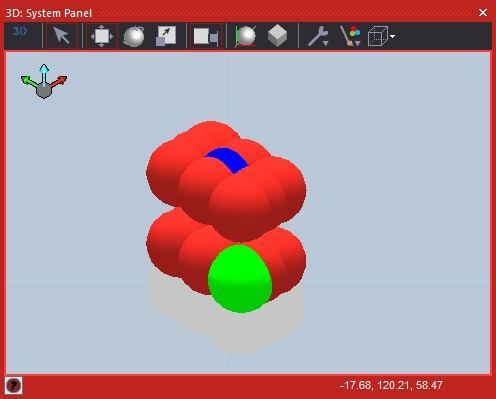Click the wireframe bounding box icon
This screenshot has height=399, width=496.
(378, 36)
